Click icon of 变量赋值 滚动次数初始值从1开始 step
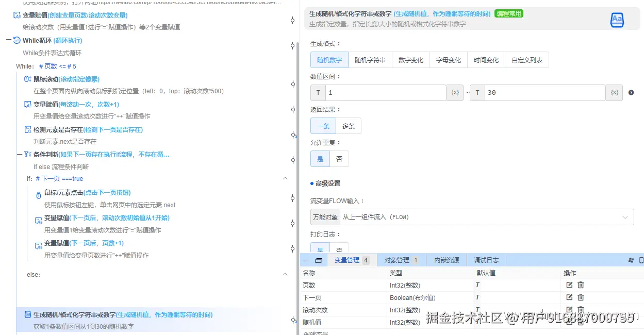 coord(39,221)
